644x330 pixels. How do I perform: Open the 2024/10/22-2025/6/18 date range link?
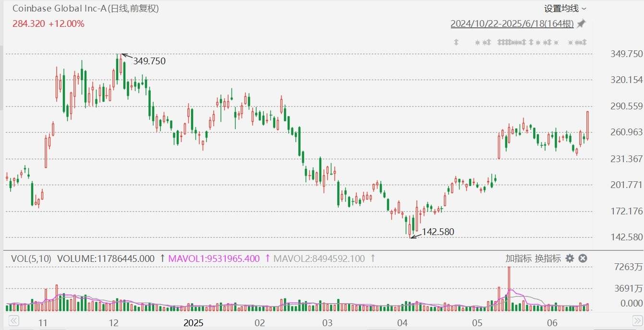tap(512, 24)
